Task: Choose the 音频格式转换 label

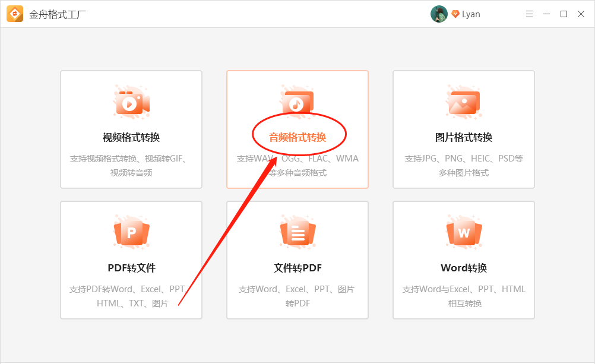Action: pos(297,138)
